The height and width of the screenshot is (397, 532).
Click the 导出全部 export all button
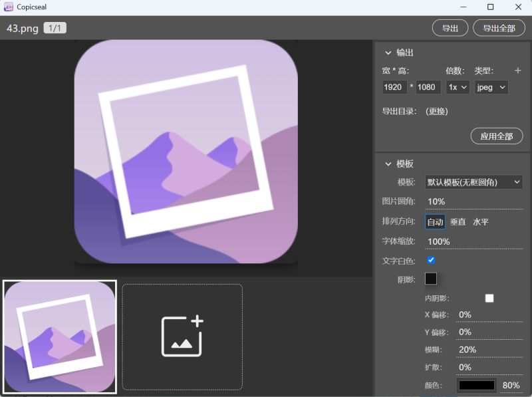499,28
